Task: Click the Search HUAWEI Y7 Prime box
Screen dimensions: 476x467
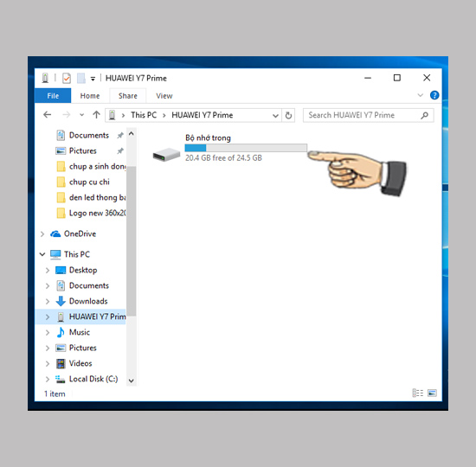Action: point(368,115)
